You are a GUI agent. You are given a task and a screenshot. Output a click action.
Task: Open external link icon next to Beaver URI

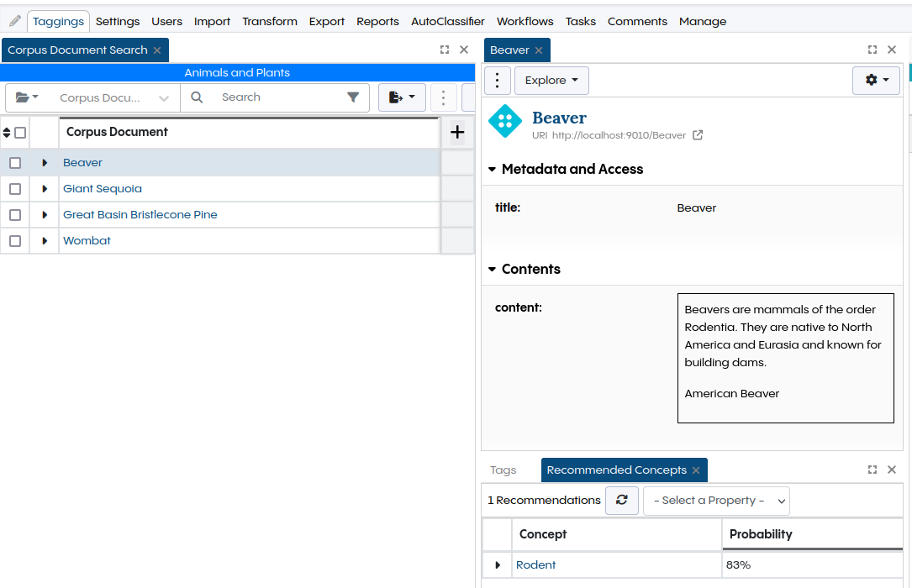(698, 135)
